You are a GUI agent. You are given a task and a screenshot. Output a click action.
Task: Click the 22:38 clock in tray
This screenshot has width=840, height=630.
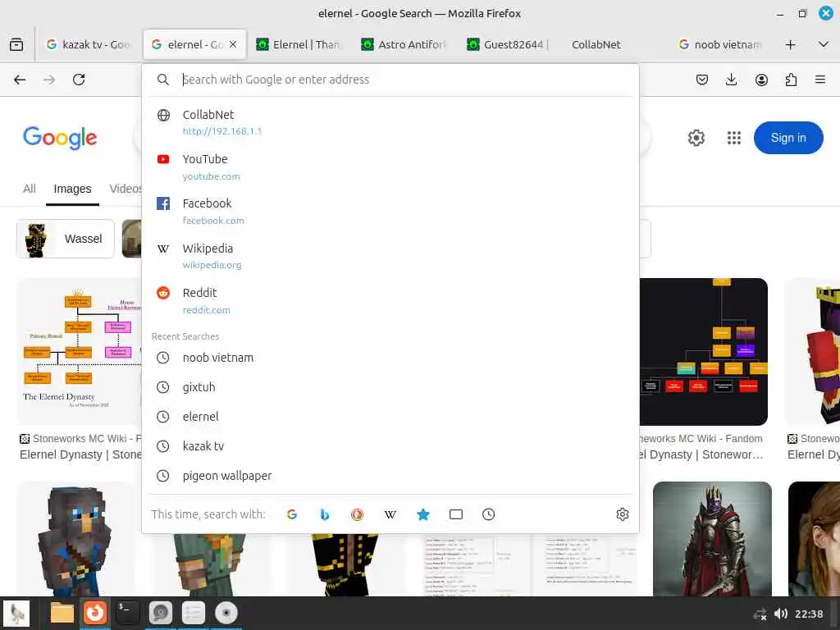(x=808, y=614)
